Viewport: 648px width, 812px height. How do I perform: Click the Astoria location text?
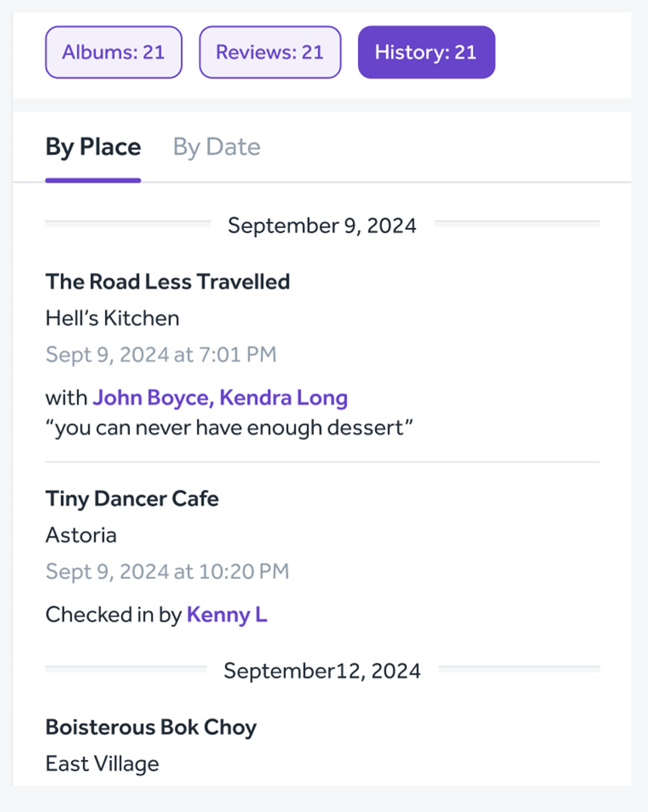(x=81, y=535)
